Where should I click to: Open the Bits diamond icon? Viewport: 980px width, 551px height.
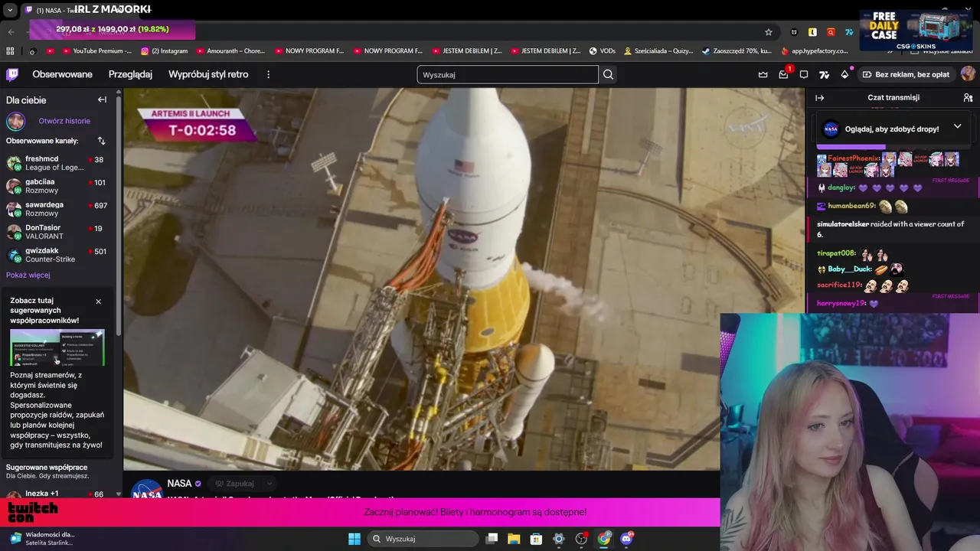pos(844,74)
